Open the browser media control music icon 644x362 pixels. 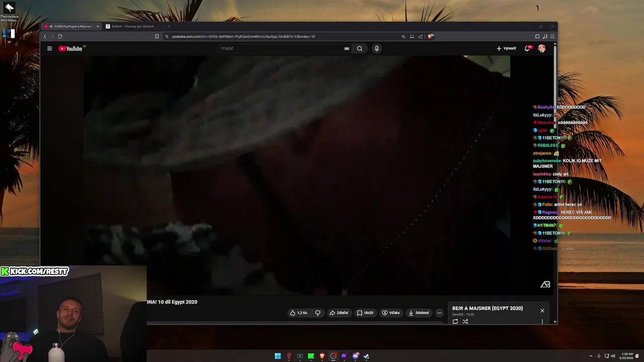click(545, 36)
